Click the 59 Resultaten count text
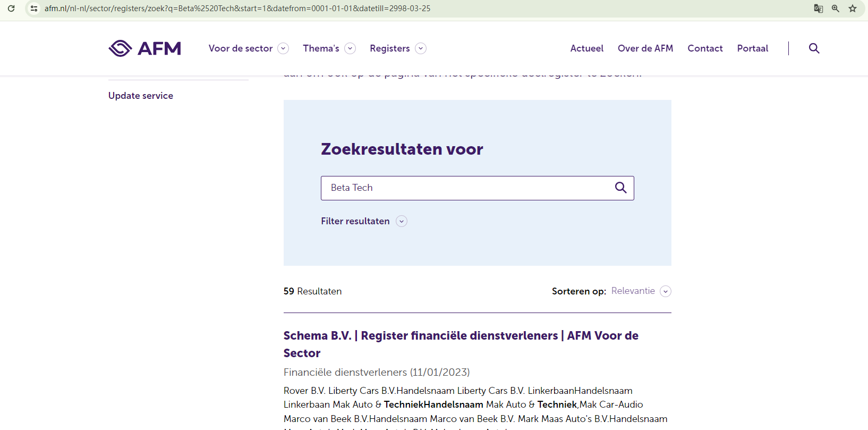This screenshot has height=430, width=868. coord(312,291)
